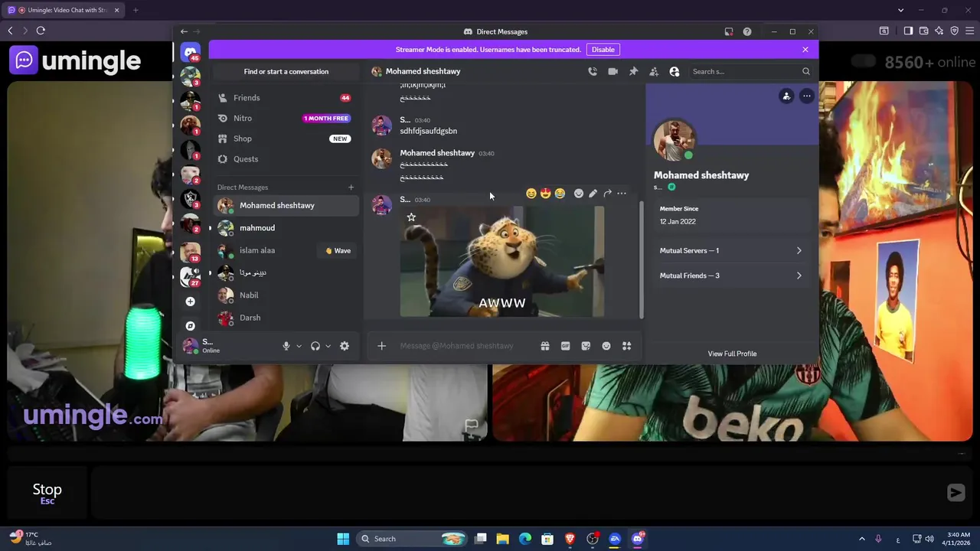Open profile more options ellipsis
Screen dimensions: 980x551
click(x=807, y=96)
